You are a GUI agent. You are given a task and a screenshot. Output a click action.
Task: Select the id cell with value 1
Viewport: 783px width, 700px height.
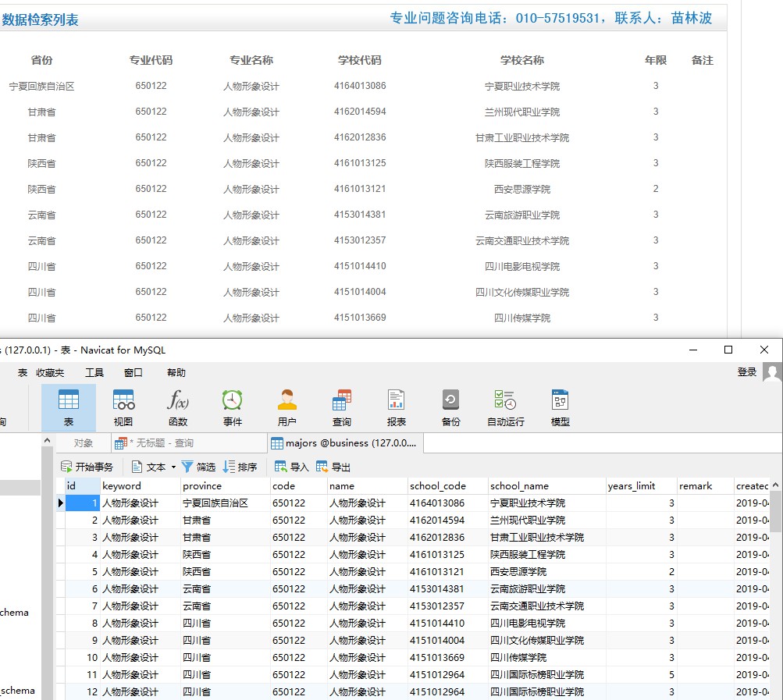point(83,503)
